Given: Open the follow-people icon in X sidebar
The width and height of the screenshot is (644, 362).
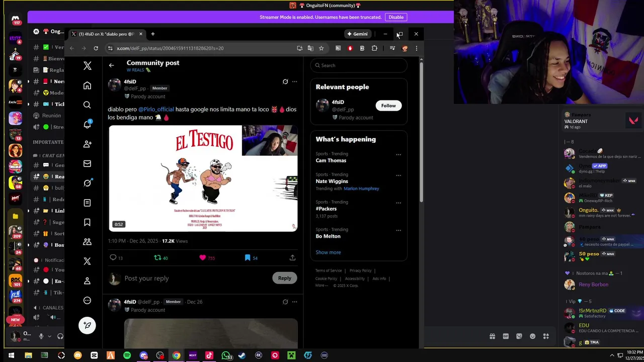Looking at the screenshot, I should [x=87, y=144].
